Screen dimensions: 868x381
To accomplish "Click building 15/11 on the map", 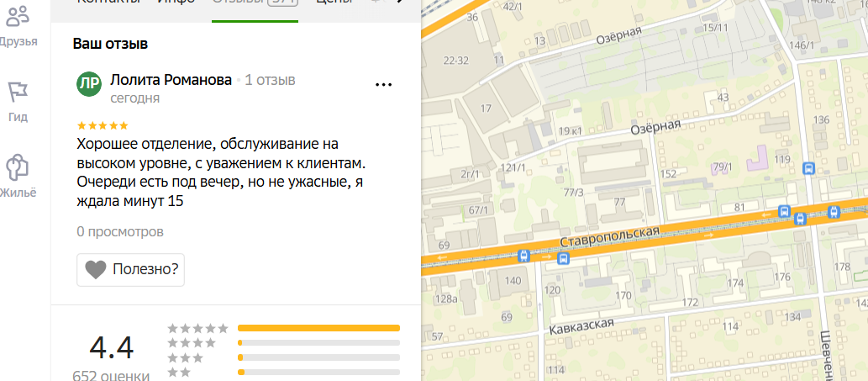I will [x=715, y=27].
